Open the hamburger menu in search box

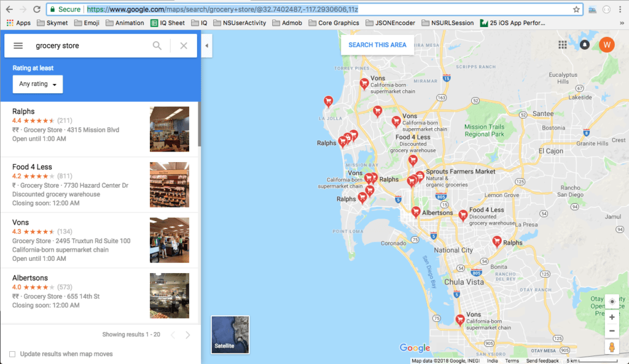18,45
